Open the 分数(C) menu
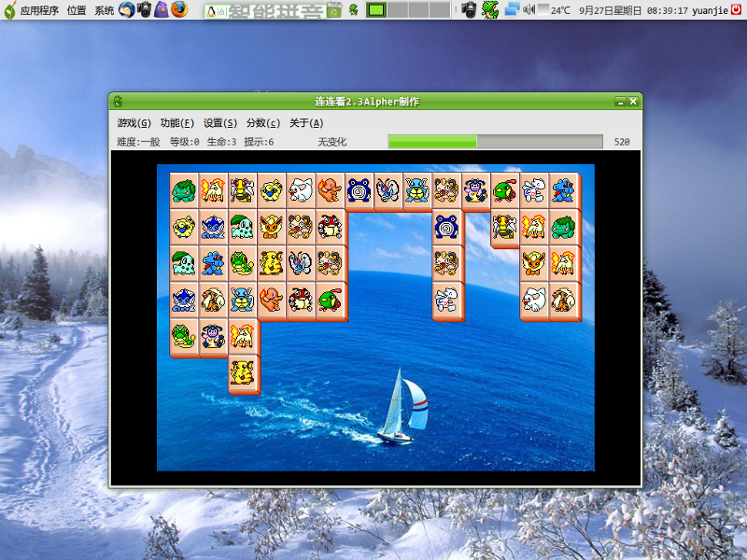Screen dimensions: 747x560 (263, 123)
